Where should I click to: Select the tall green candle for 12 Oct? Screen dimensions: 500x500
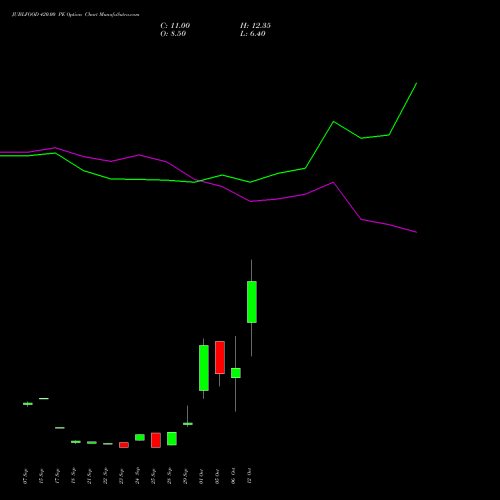252,302
